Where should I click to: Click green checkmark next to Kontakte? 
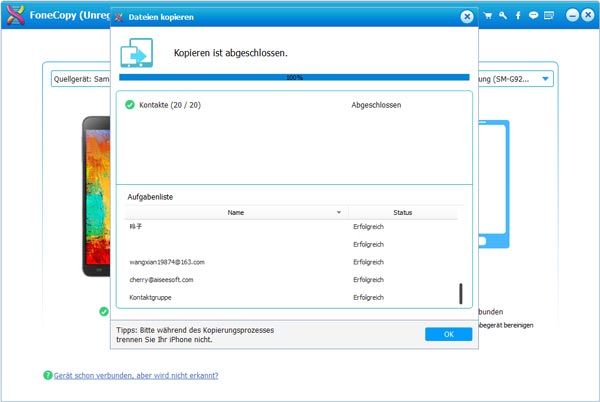tap(130, 104)
